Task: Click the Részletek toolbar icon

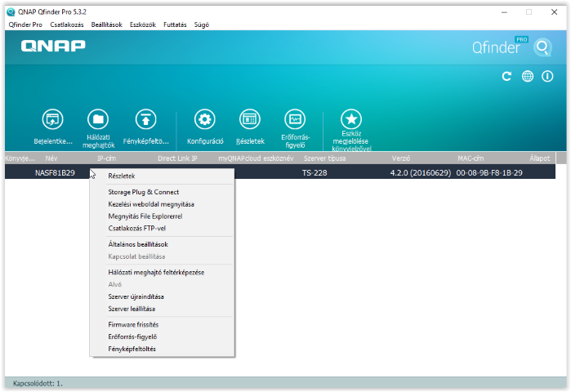Action: click(250, 119)
